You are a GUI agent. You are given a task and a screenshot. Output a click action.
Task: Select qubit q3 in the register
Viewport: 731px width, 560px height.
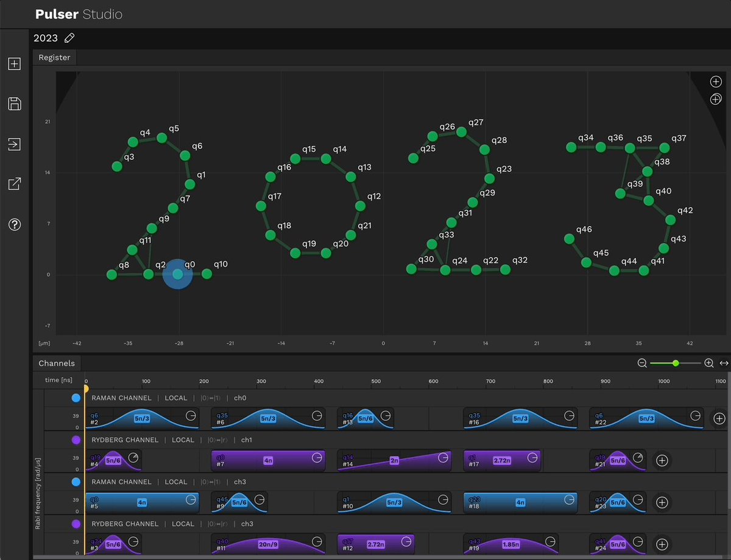pos(117,166)
